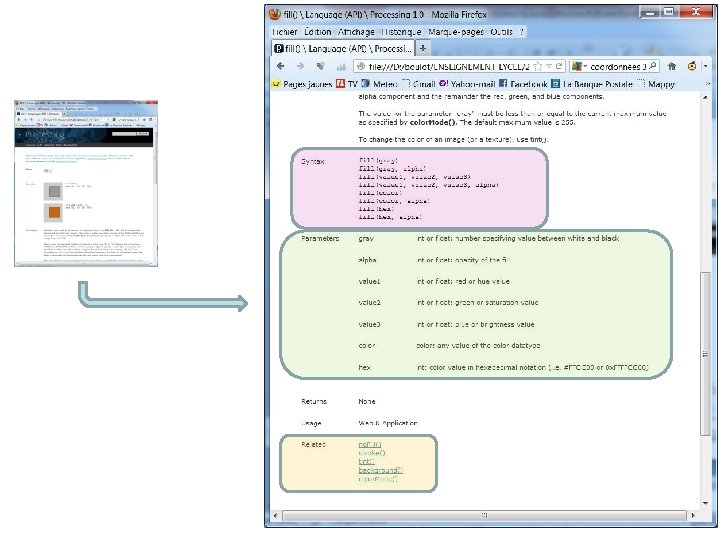Show more bookmarks with the chevron
The height and width of the screenshot is (540, 720).
click(708, 84)
